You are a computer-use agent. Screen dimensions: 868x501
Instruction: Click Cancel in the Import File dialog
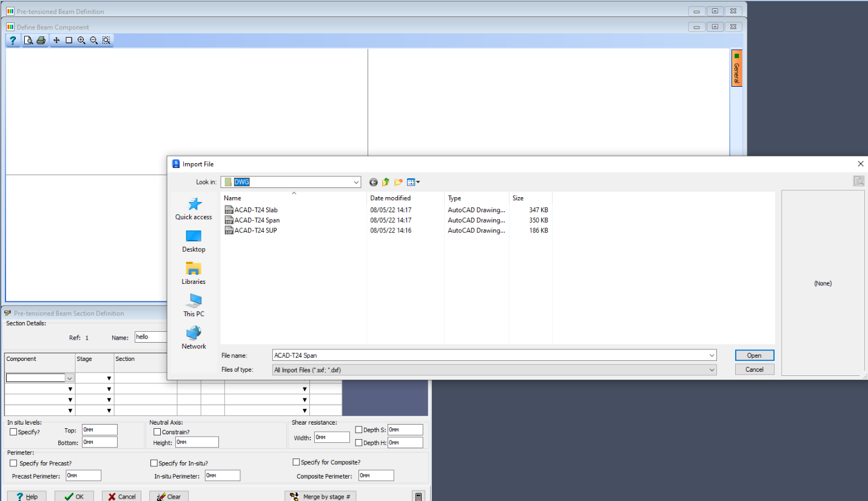755,369
